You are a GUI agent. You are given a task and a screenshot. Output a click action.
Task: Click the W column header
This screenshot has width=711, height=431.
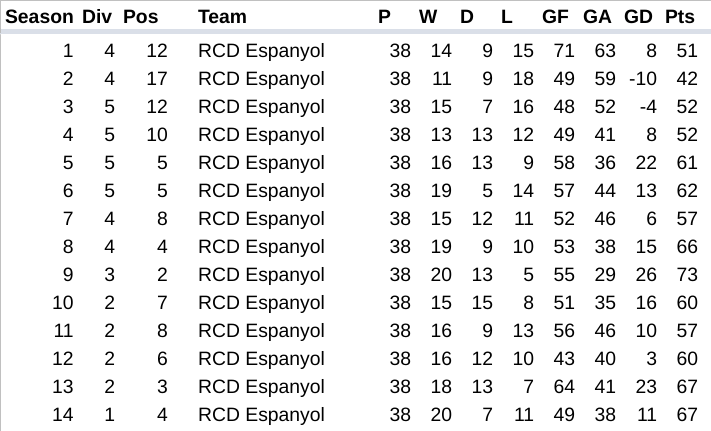428,17
